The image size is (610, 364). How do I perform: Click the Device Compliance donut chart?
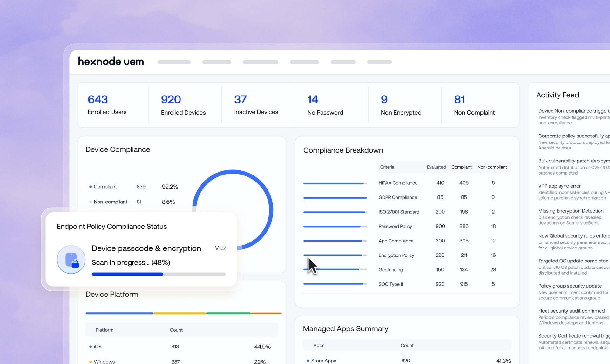(x=233, y=210)
